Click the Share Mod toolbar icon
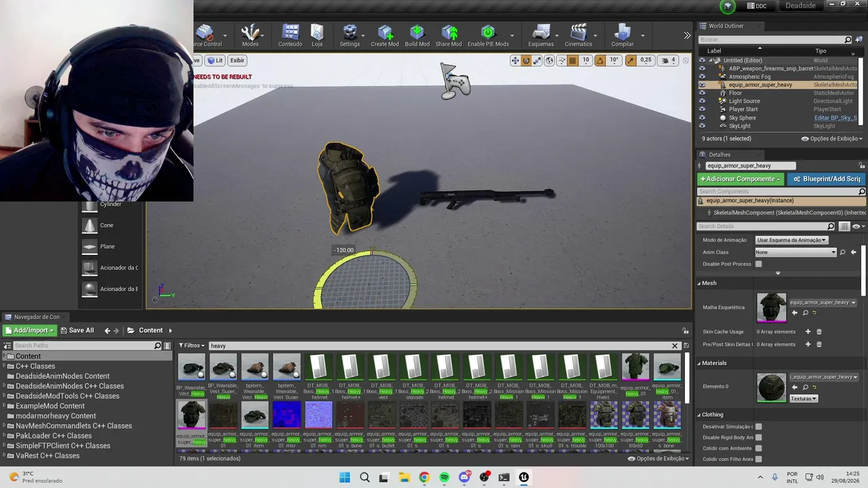Viewport: 868px width, 488px height. pos(448,36)
